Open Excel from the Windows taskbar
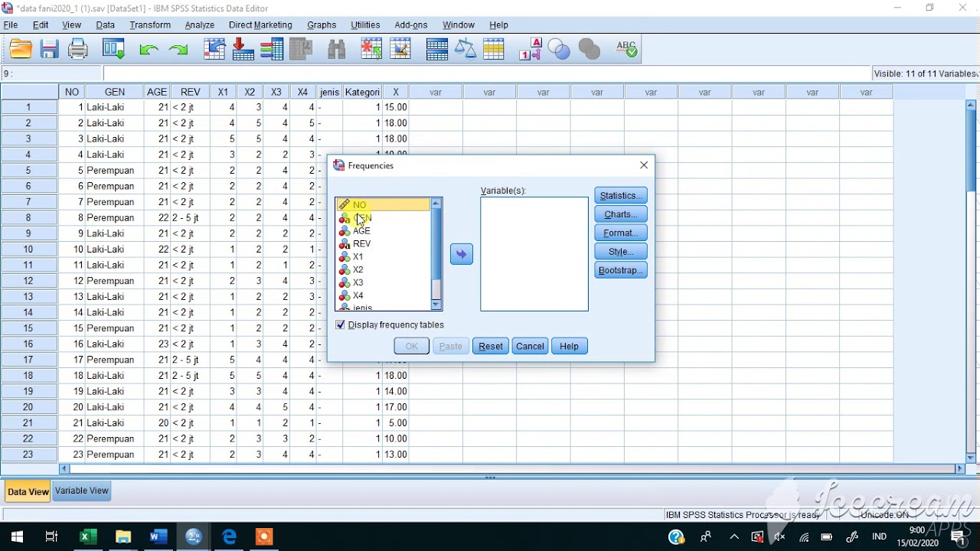Screen dimensions: 980x551 87,537
